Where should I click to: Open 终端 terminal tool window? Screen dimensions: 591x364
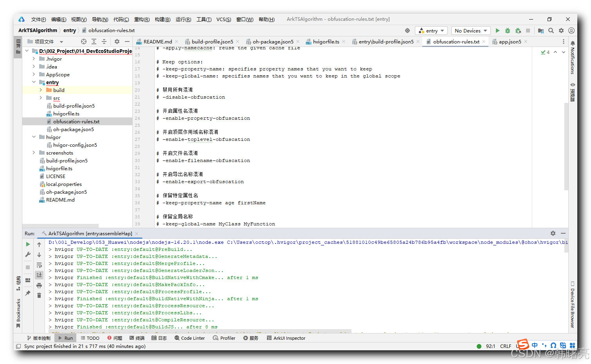tap(137, 338)
